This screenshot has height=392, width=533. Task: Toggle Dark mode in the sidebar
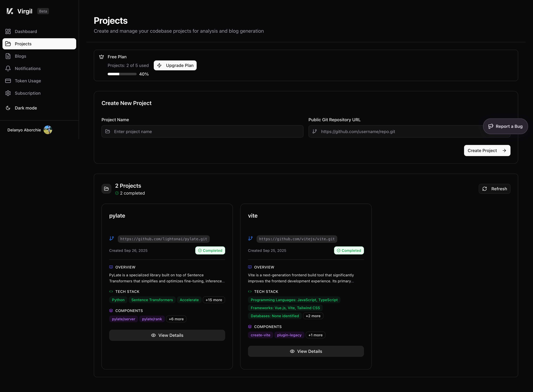coord(26,108)
